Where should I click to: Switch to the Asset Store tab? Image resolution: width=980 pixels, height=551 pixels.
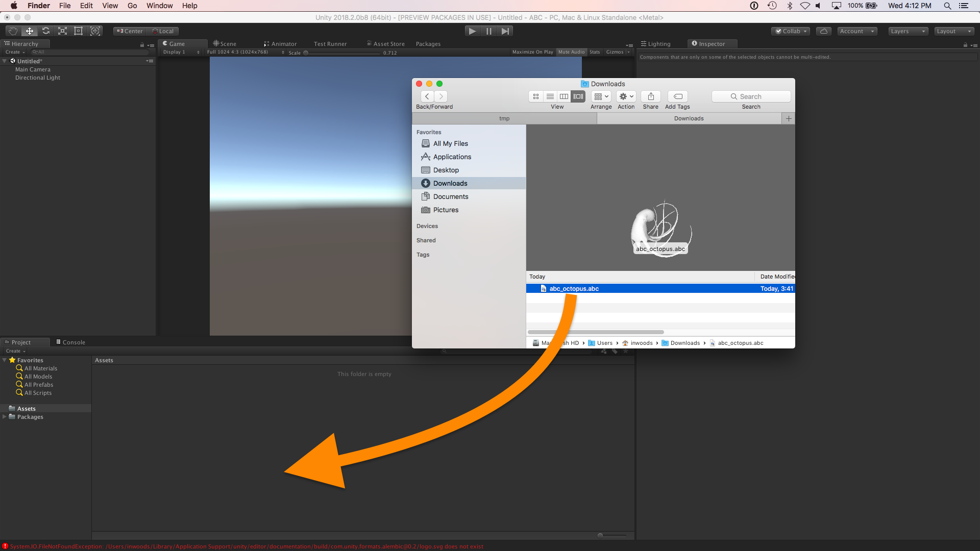tap(388, 43)
